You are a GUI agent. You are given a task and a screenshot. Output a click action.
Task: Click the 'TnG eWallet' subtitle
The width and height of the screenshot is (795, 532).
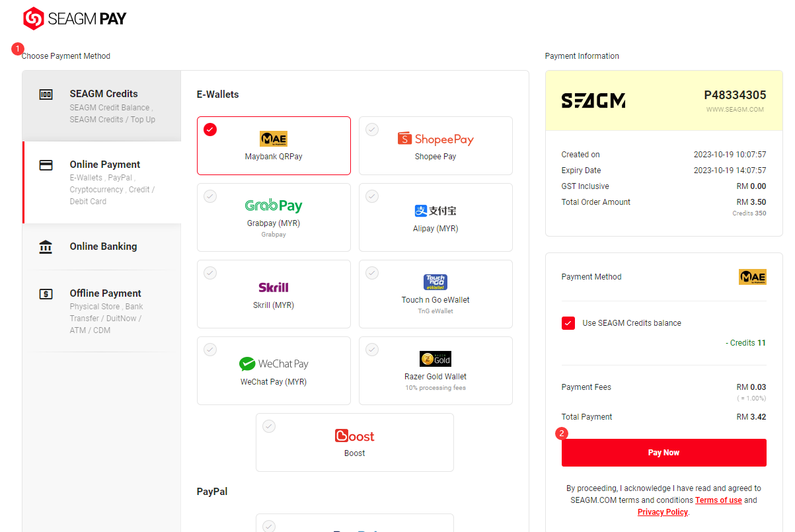[435, 311]
